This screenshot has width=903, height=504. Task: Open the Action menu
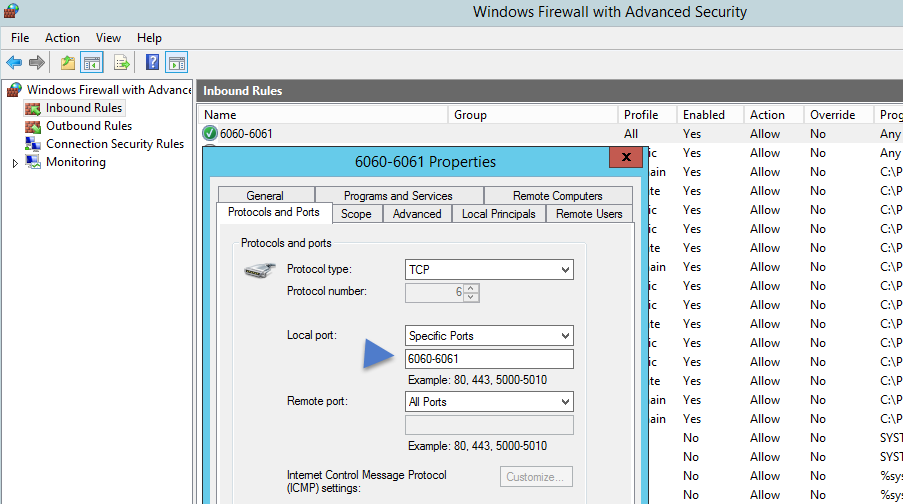click(x=62, y=38)
